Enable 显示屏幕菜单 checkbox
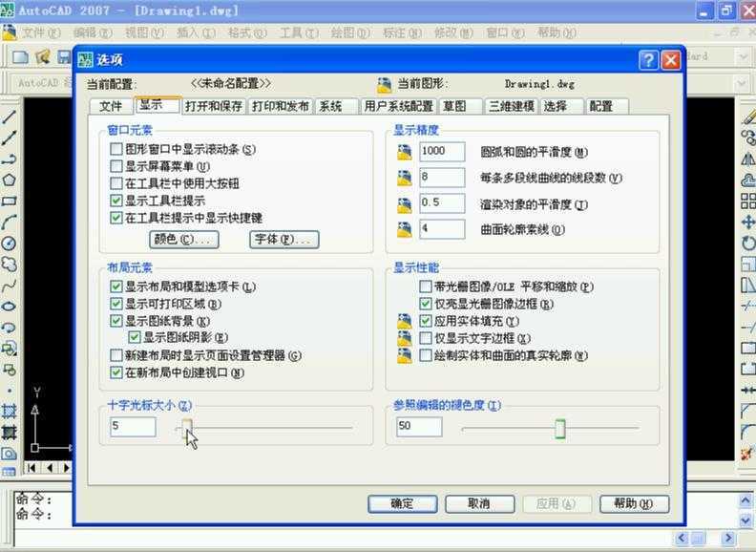The image size is (756, 552). coord(115,166)
